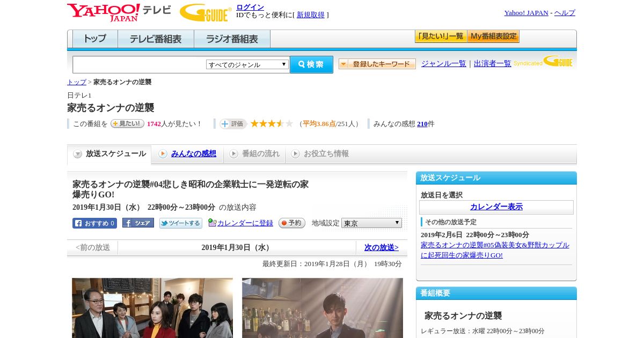This screenshot has height=338, width=644.
Task: Open the ログイン link
Action: tap(250, 7)
